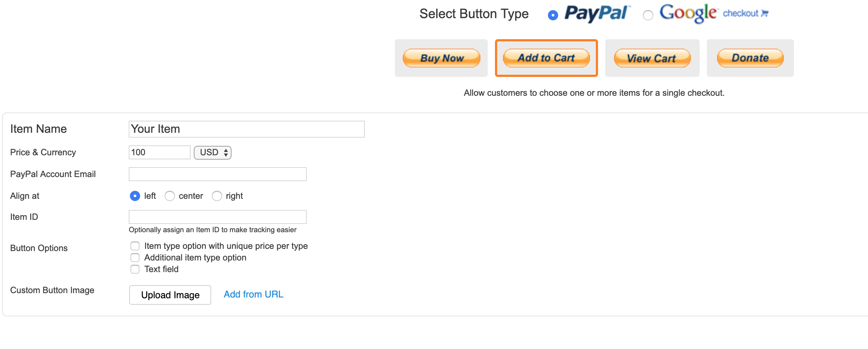868x349 pixels.
Task: Pick the View Cart button type
Action: click(652, 58)
